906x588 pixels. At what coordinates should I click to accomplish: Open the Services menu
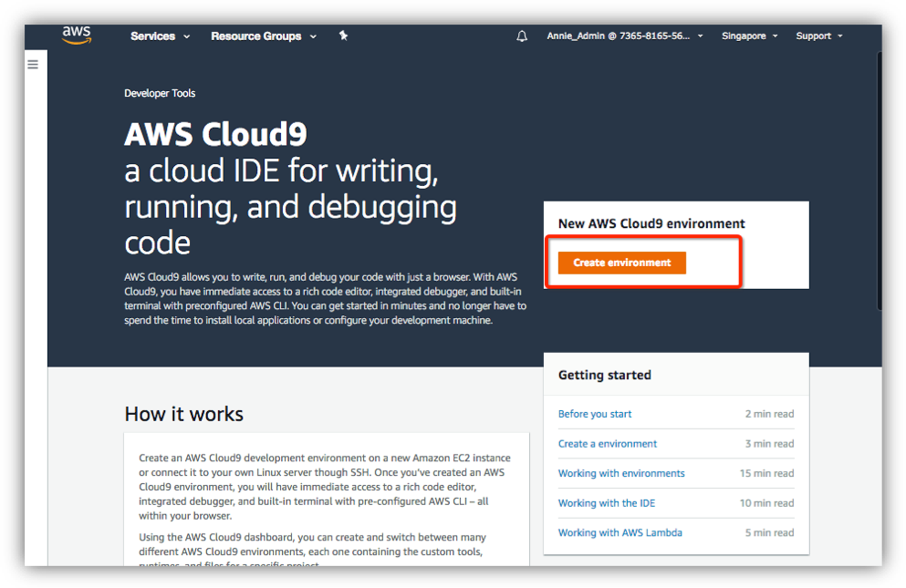[x=160, y=36]
